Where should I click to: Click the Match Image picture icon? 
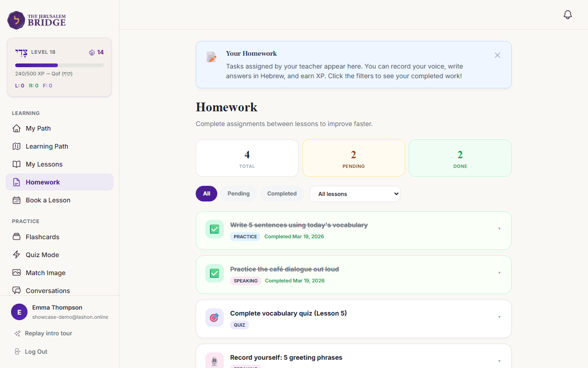pyautogui.click(x=16, y=272)
